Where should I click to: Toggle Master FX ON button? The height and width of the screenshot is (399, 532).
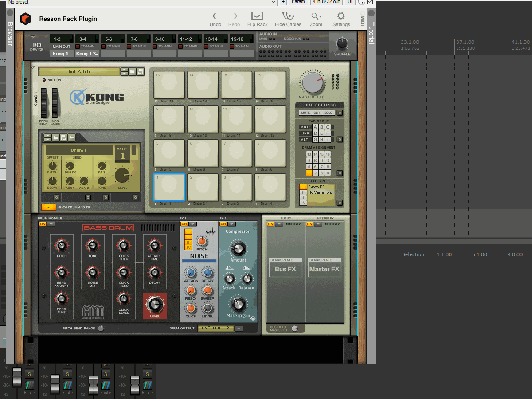click(x=309, y=224)
